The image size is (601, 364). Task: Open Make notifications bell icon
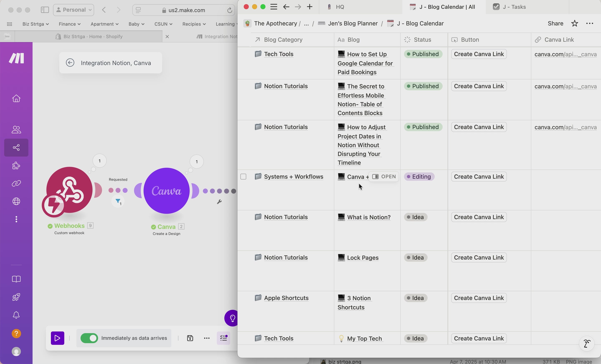click(16, 315)
